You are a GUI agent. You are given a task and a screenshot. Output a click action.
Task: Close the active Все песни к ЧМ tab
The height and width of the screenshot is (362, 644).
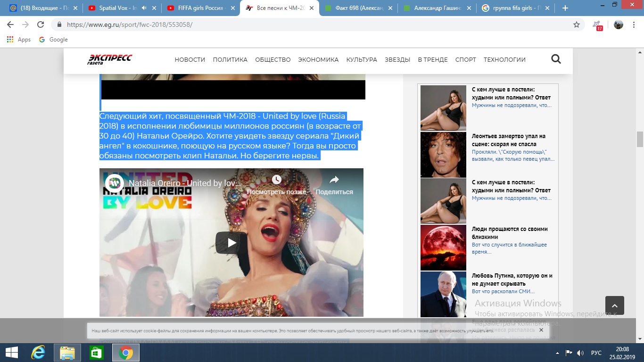[x=311, y=8]
